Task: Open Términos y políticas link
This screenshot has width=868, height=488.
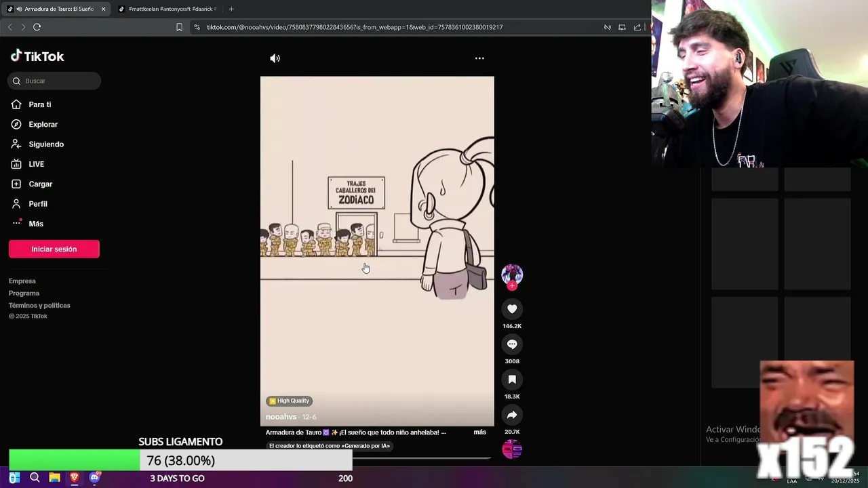Action: pos(39,306)
